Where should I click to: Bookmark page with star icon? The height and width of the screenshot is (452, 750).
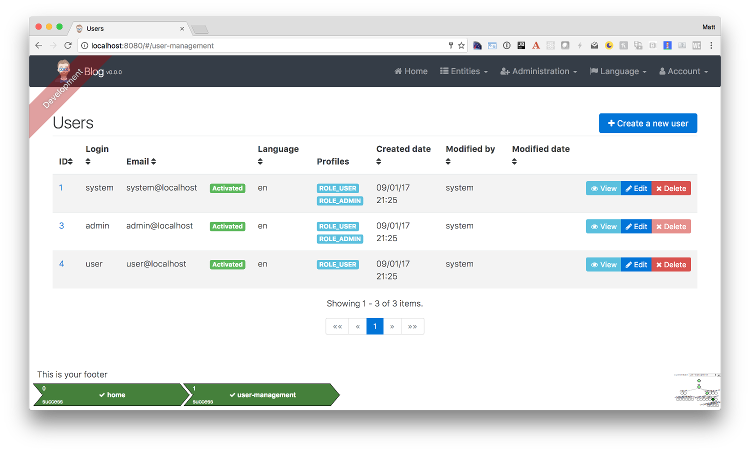[x=461, y=45]
